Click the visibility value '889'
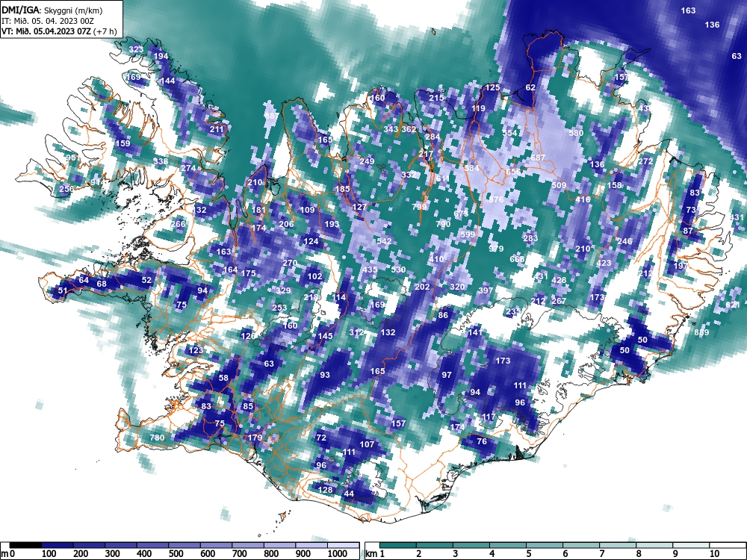The width and height of the screenshot is (747, 560). click(701, 332)
